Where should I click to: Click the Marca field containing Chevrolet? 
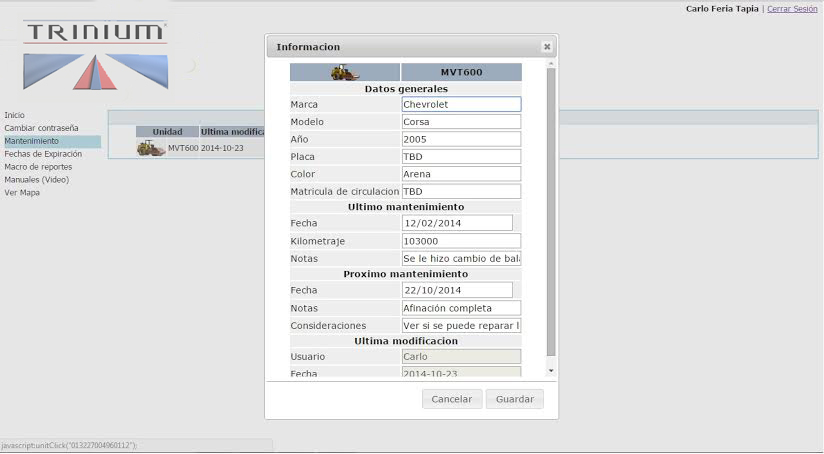[460, 104]
